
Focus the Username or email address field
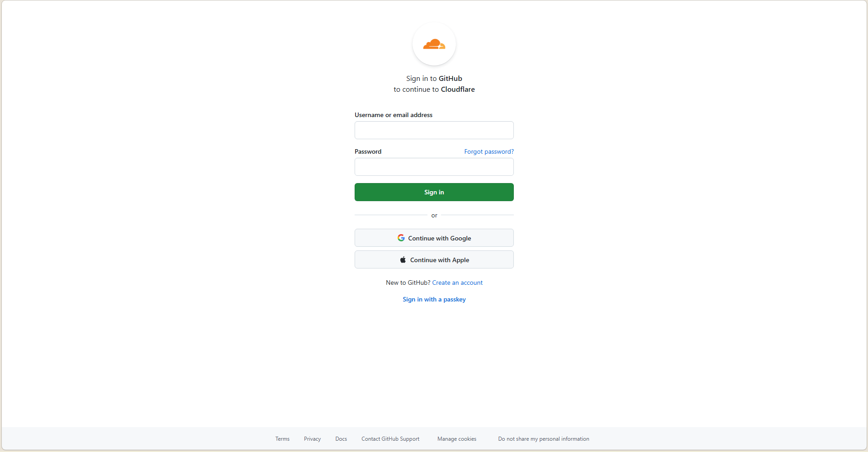(434, 130)
